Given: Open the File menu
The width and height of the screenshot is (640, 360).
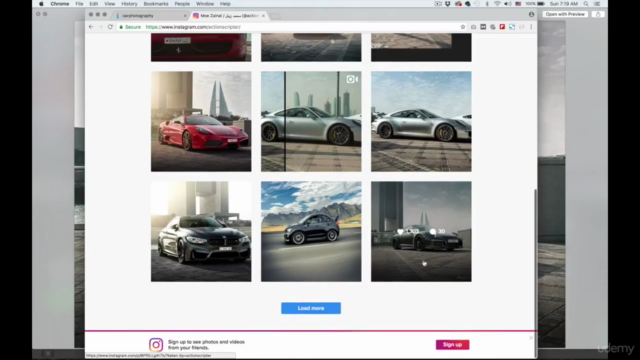Looking at the screenshot, I should tap(79, 4).
